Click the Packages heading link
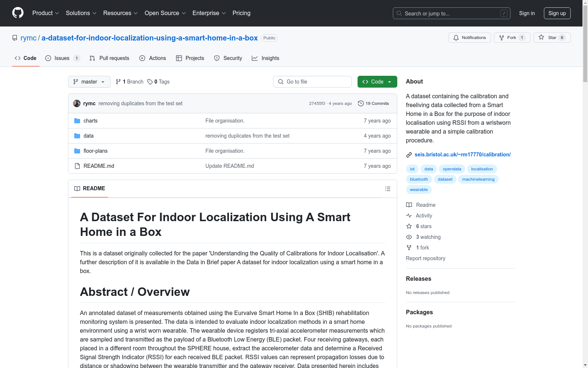The height and width of the screenshot is (368, 588). 419,312
